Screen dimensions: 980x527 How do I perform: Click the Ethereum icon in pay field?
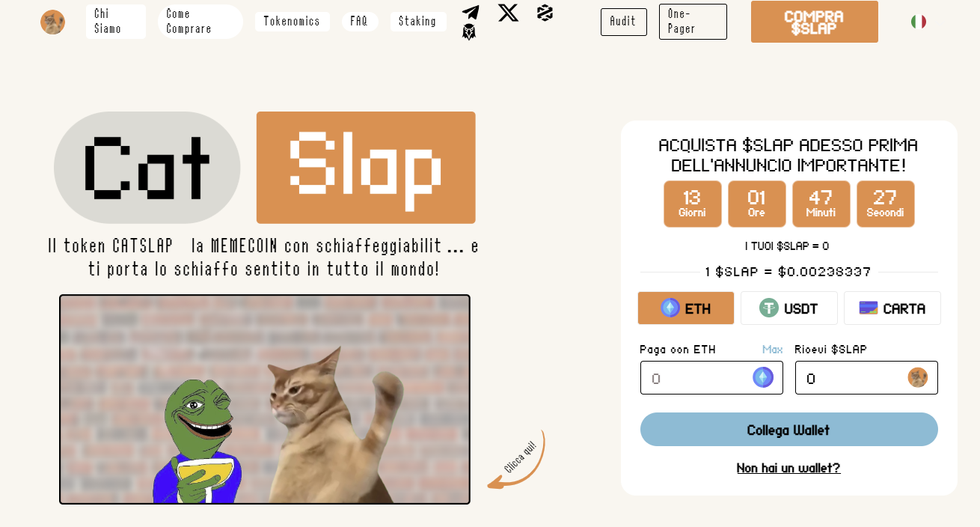coord(763,377)
